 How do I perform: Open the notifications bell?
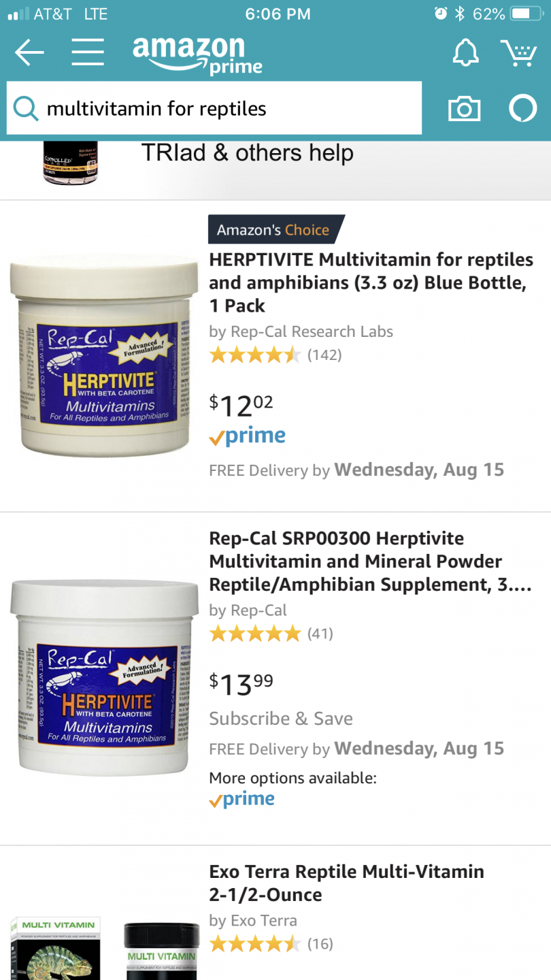[466, 52]
